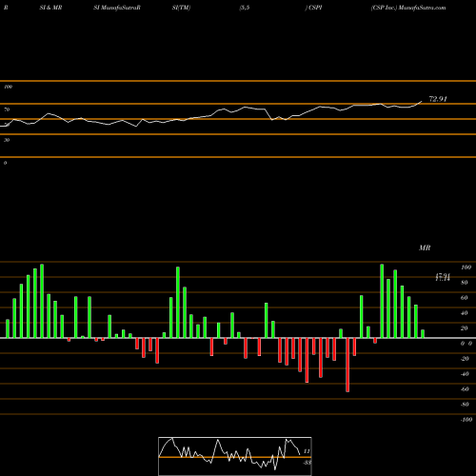
Task: Click the longest red bar in the MR histogram
Action: pos(347,365)
